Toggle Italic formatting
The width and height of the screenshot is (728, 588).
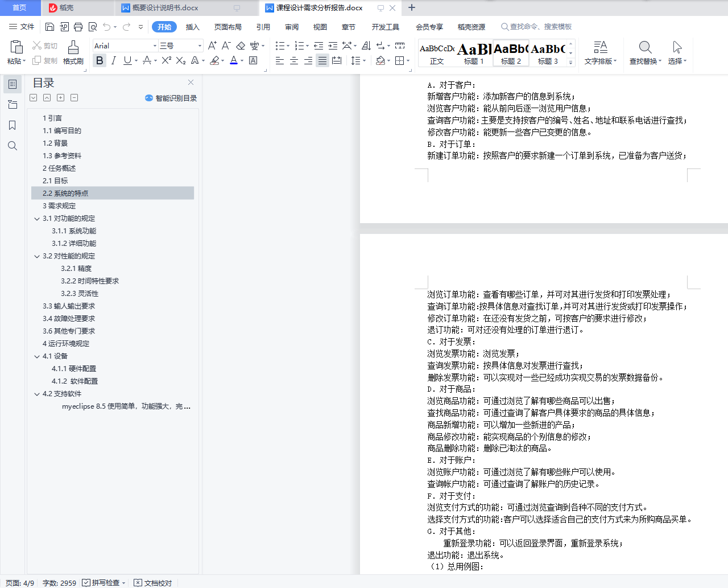tap(114, 60)
